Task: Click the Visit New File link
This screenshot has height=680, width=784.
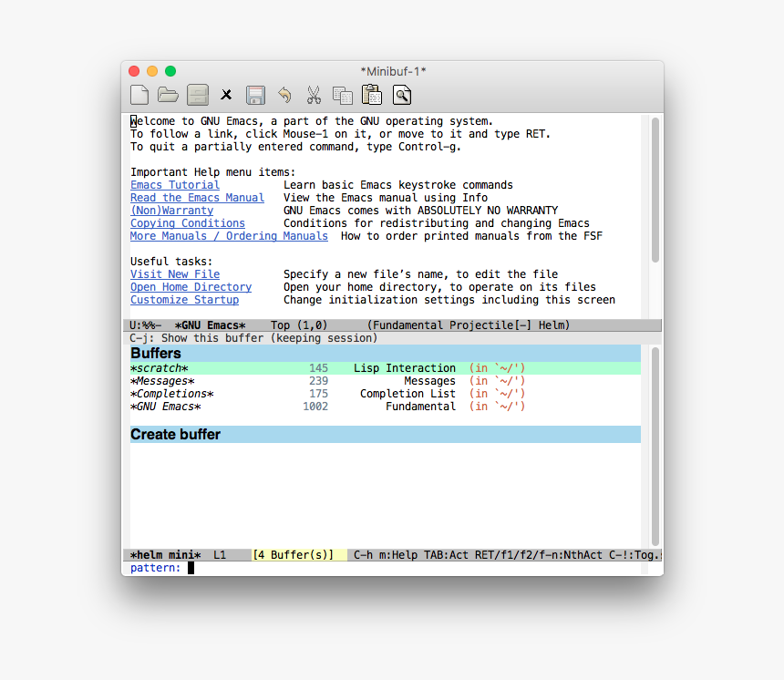Action: coord(175,274)
